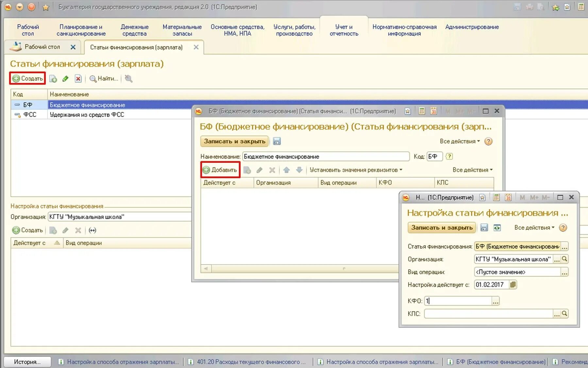Click the period interval icon in the bottom toolbar
Screen dimensions: 588x368
click(92, 230)
